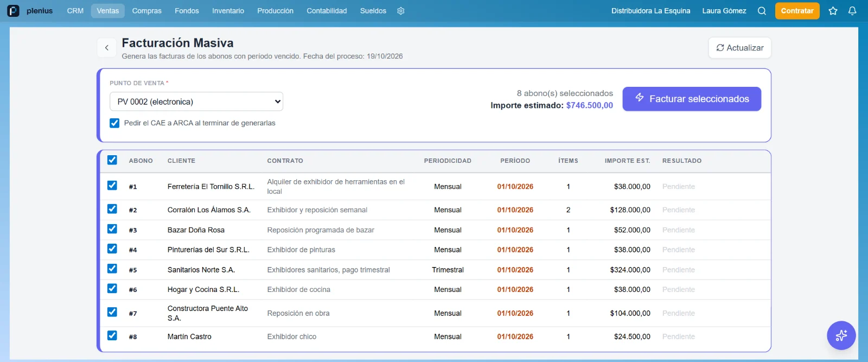Select the Martín Castro abono row
The height and width of the screenshot is (362, 868).
[x=435, y=336]
